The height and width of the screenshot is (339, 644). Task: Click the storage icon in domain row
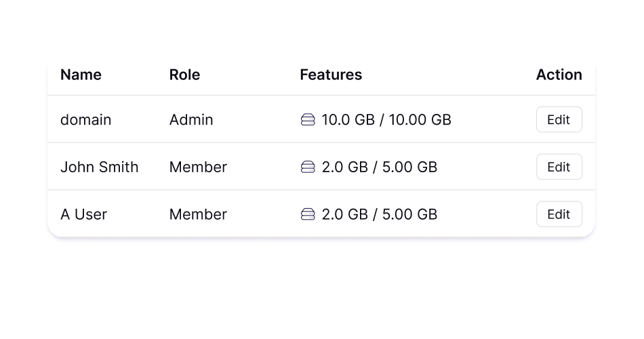(308, 120)
